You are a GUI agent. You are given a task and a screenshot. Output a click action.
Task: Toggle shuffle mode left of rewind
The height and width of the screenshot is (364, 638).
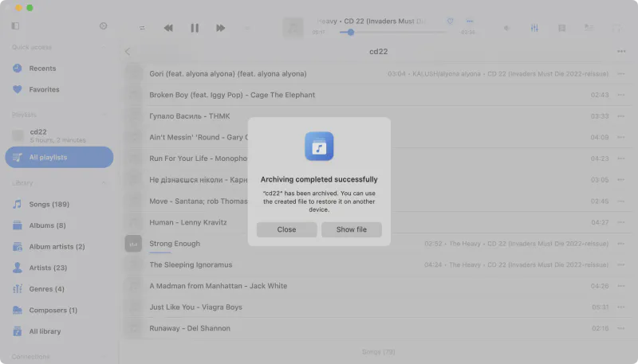tap(142, 28)
